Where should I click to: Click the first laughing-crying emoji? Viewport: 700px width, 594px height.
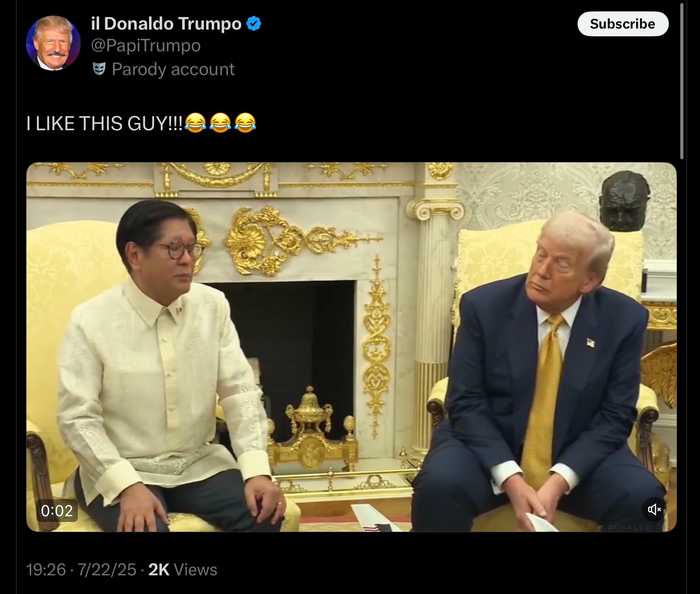pyautogui.click(x=195, y=123)
